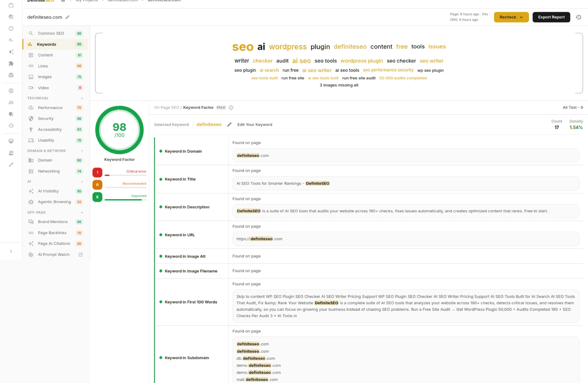Click the 98/100 Keyword Factor score gauge

pos(119,130)
